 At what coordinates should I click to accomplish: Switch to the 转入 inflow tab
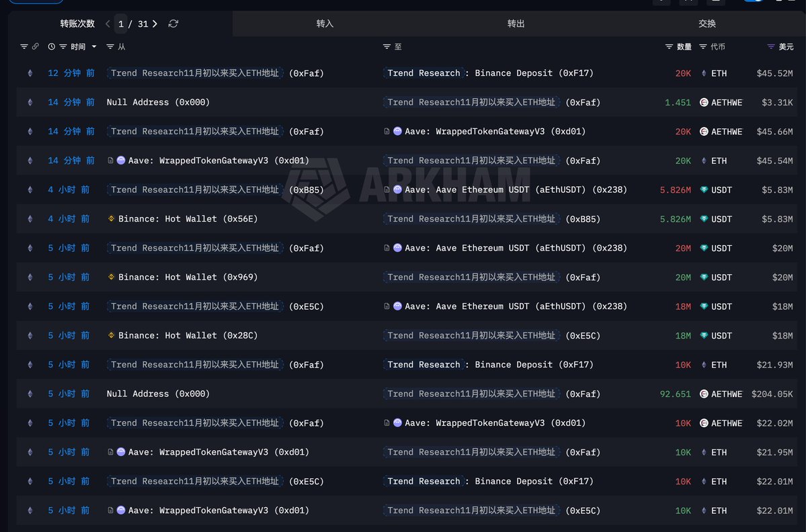[325, 24]
